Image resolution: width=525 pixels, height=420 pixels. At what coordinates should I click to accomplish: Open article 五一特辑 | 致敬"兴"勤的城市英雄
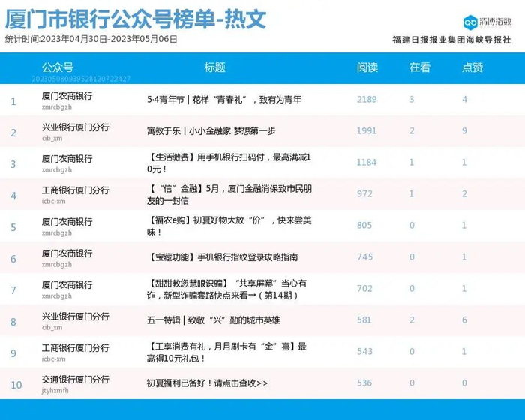click(213, 319)
